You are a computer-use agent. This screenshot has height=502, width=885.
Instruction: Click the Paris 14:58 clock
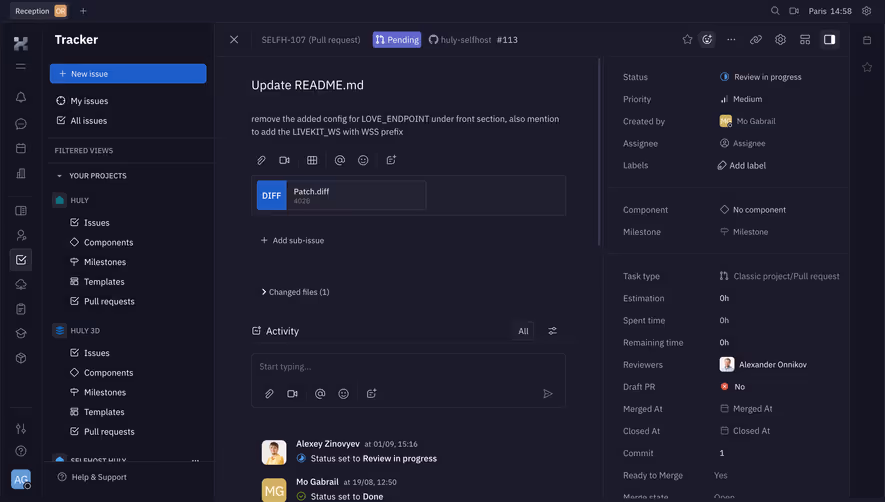click(x=830, y=11)
